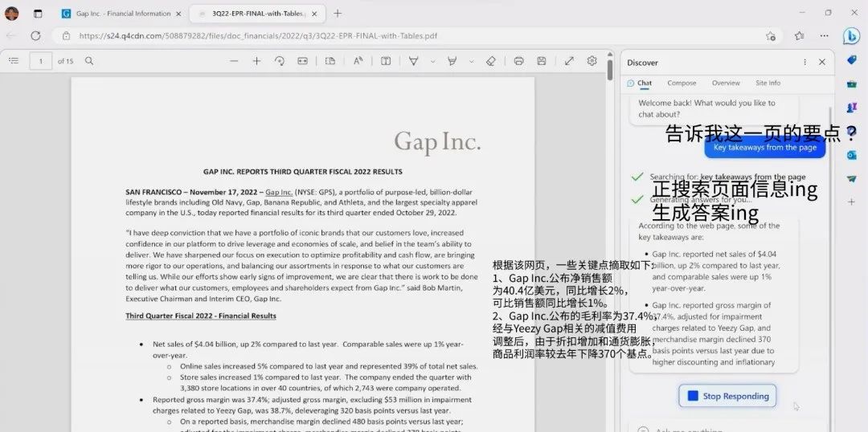This screenshot has width=868, height=432.
Task: Open the Shopping tag sidebar icon
Action: point(851,59)
